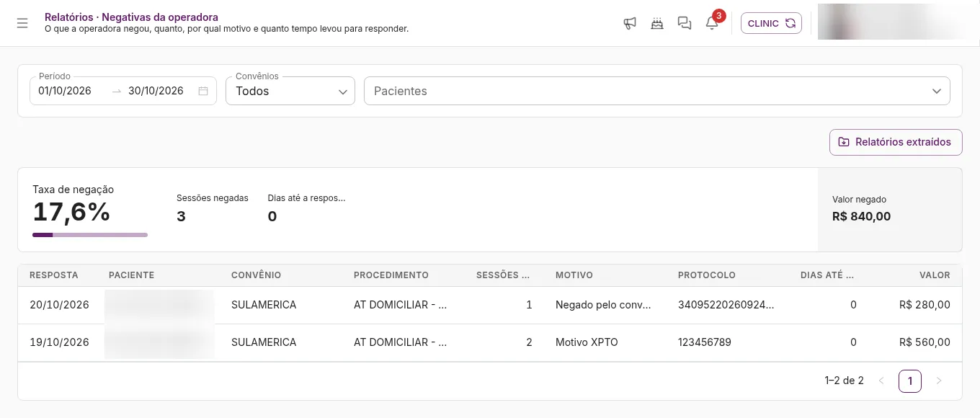Click Sessões negadas count 3

coord(181,216)
